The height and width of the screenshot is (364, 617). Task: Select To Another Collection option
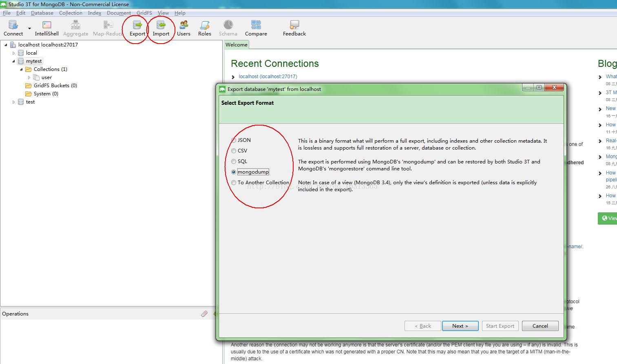234,183
